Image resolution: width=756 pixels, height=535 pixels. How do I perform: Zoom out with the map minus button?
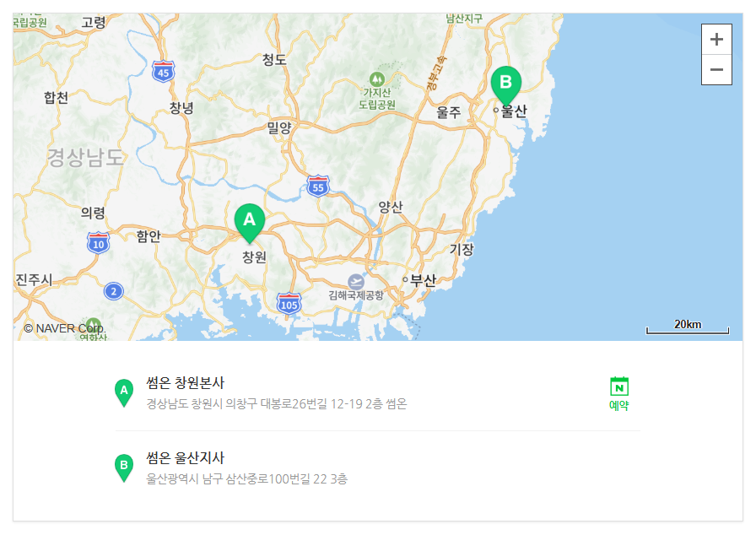[716, 69]
